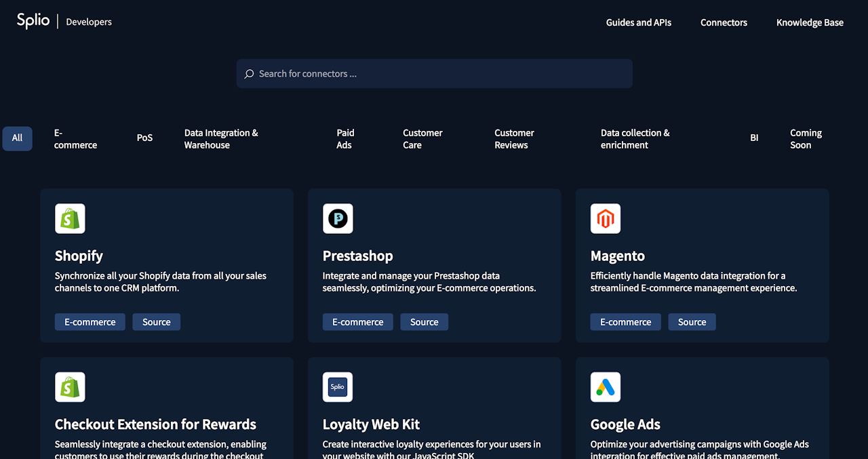
Task: Go to the Knowledge Base page
Action: (x=810, y=22)
